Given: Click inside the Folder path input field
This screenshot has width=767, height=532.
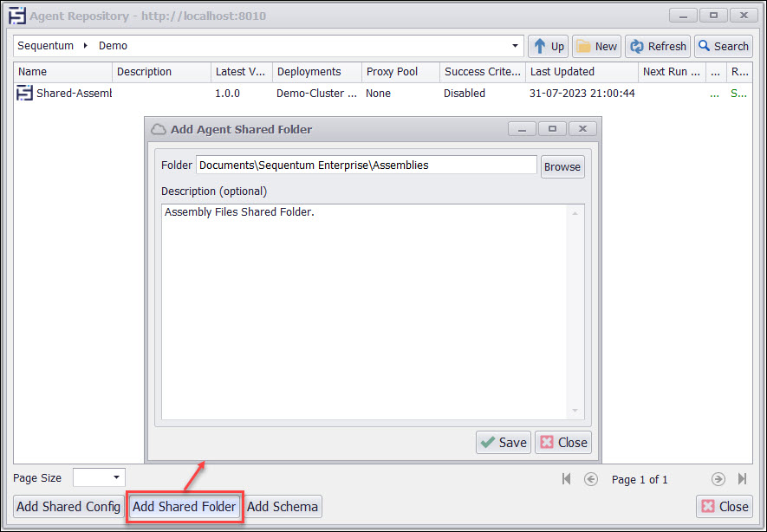Looking at the screenshot, I should pos(364,165).
